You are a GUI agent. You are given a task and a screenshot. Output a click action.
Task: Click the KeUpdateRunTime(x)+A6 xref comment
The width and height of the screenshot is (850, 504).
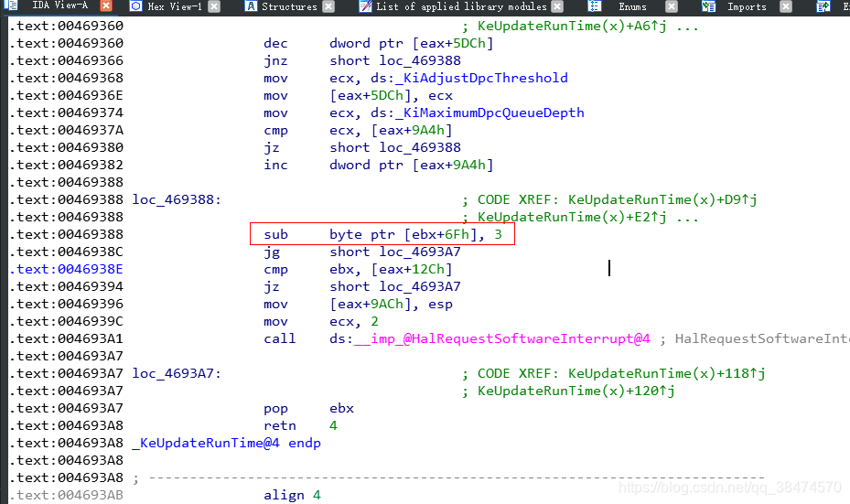(572, 26)
